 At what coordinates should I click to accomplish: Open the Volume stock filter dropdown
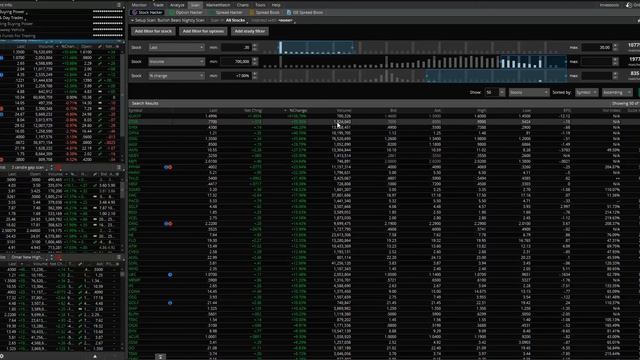coord(176,62)
